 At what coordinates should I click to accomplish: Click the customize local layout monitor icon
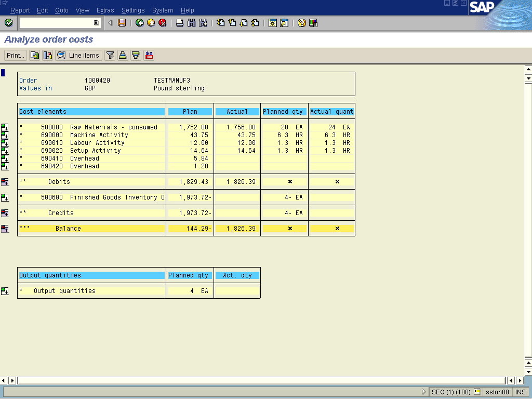[x=313, y=23]
